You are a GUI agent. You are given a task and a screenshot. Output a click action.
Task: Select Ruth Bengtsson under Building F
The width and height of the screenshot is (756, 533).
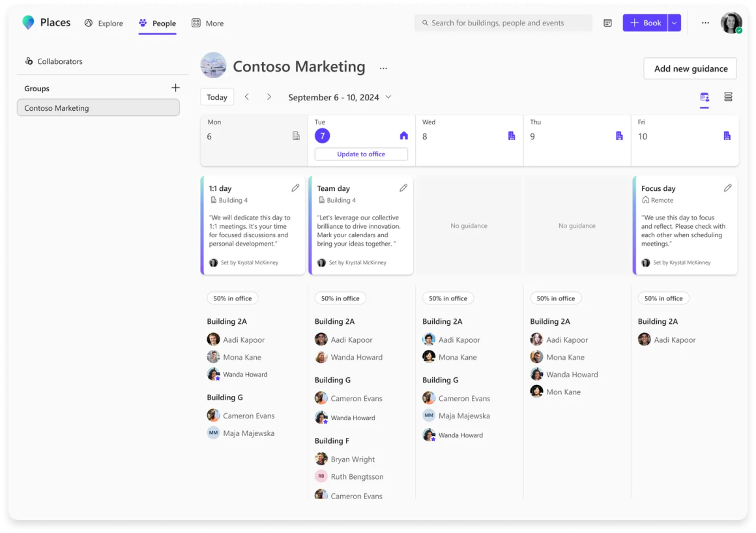tap(349, 476)
